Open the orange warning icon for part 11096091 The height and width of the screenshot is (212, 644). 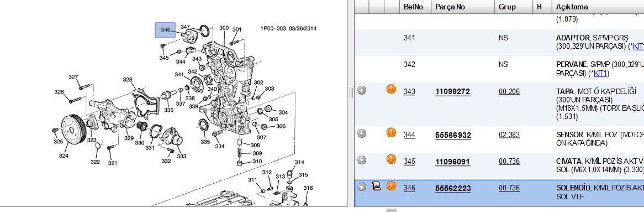pyautogui.click(x=391, y=159)
